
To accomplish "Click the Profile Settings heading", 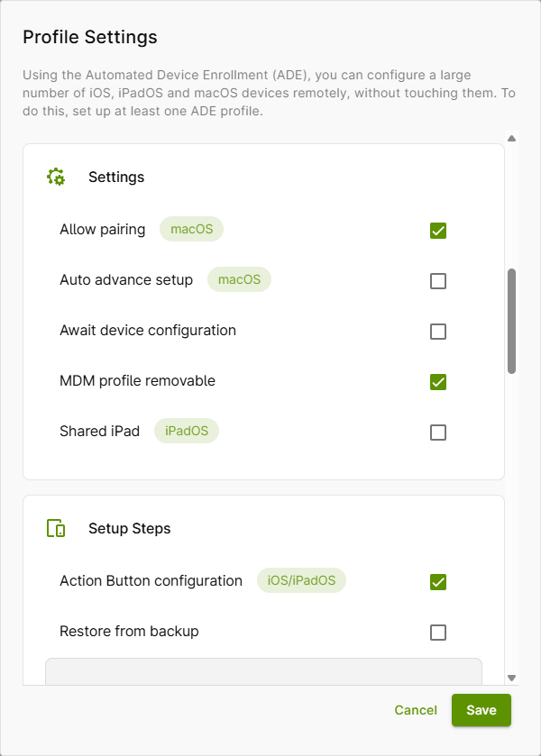I will pos(87,37).
